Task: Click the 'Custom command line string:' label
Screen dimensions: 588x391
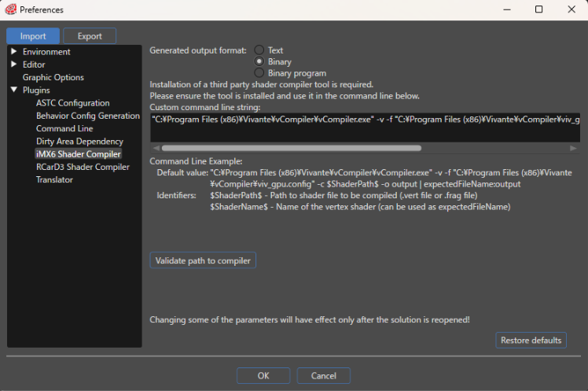Action: click(205, 107)
